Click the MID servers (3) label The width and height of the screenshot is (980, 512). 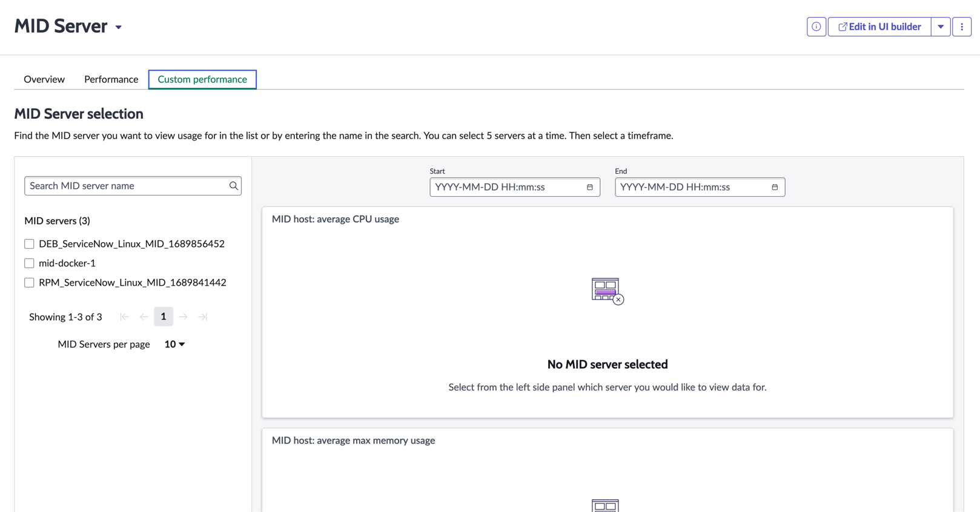(x=57, y=221)
